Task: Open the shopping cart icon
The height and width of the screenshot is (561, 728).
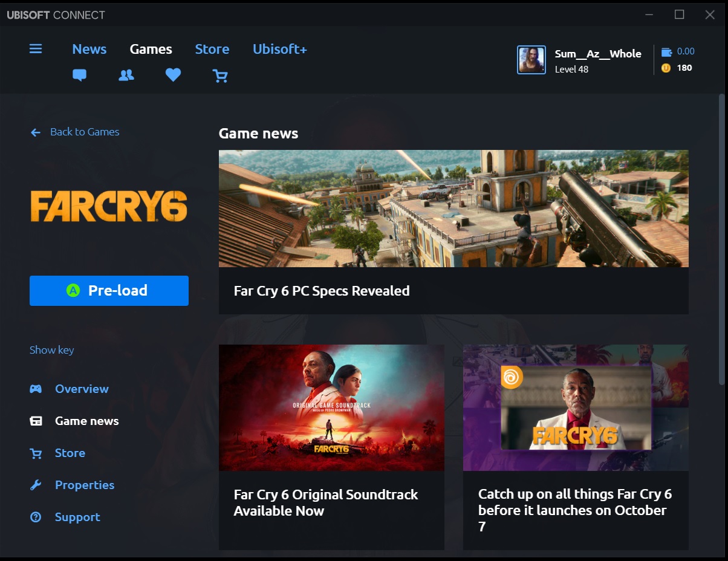Action: click(220, 76)
